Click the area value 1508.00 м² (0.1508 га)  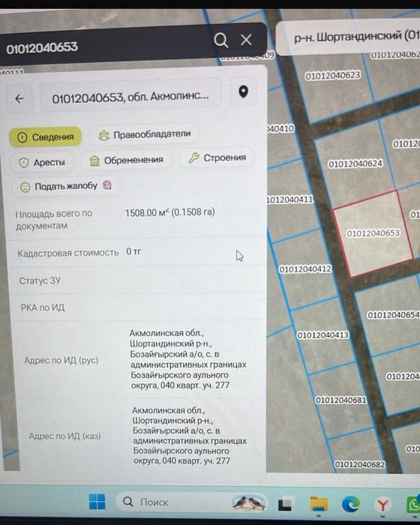tap(170, 212)
